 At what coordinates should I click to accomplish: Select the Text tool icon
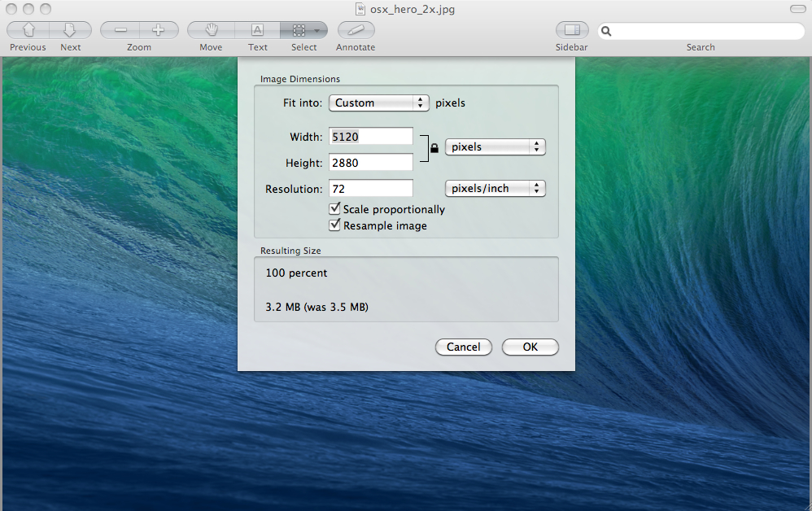(257, 30)
